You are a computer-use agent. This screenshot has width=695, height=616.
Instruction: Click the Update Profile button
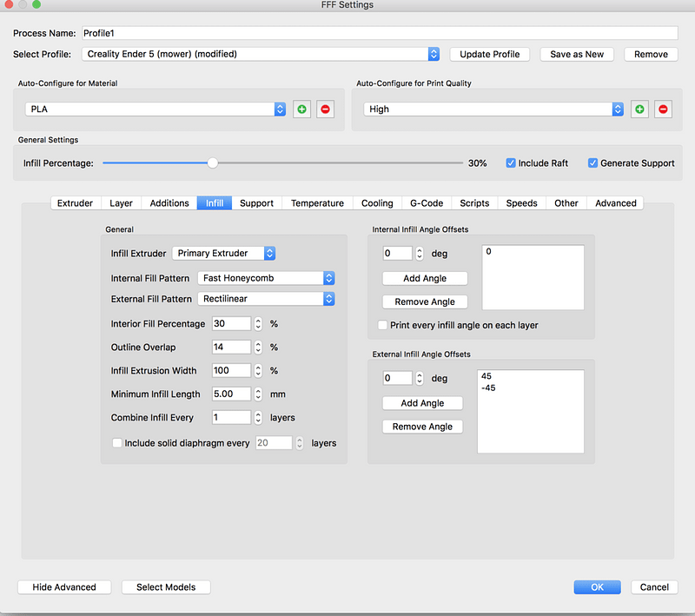pos(490,54)
